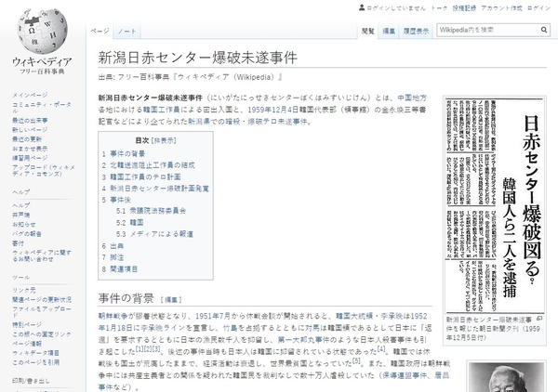
Task: Open the portrait photo thumbnail
Action: (506, 377)
